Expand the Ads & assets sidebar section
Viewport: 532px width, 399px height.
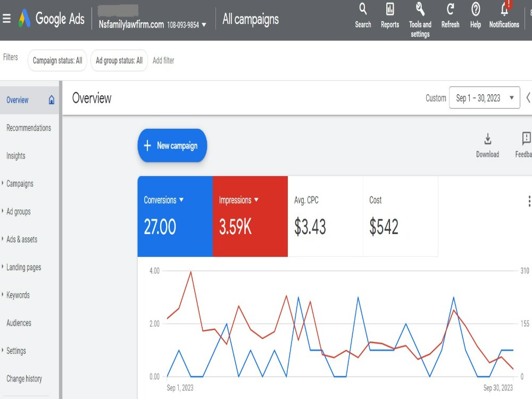(2, 239)
